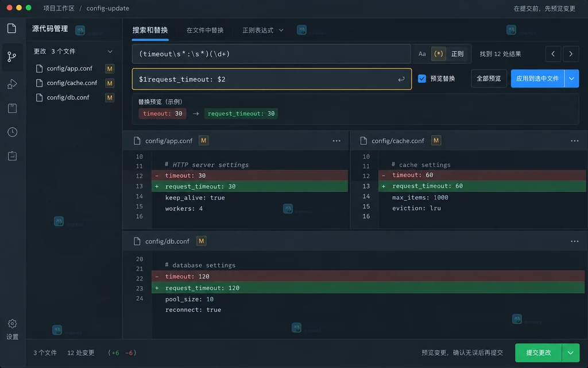Open more options for config/db.conf diff
Screen dimensions: 588x368
point(574,241)
